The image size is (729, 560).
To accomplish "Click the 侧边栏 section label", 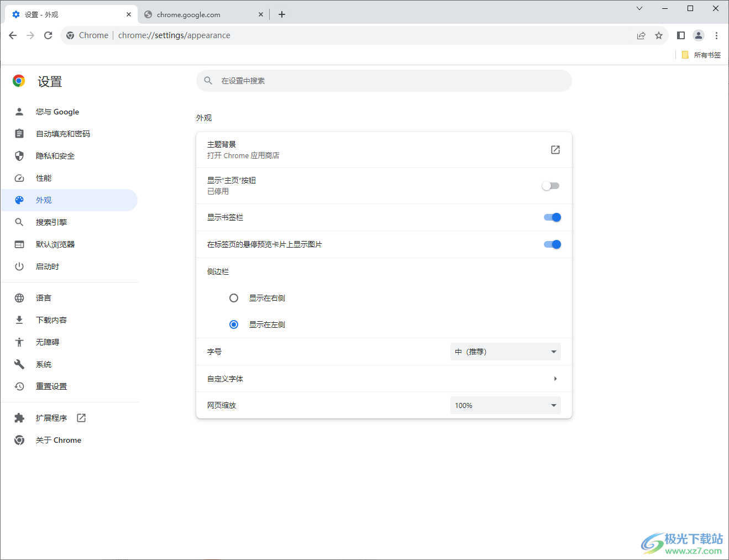I will (x=218, y=271).
